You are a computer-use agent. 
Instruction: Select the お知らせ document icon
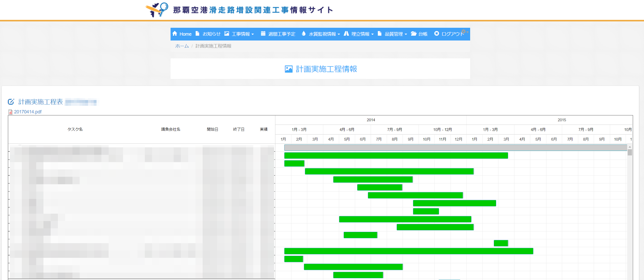pyautogui.click(x=197, y=34)
